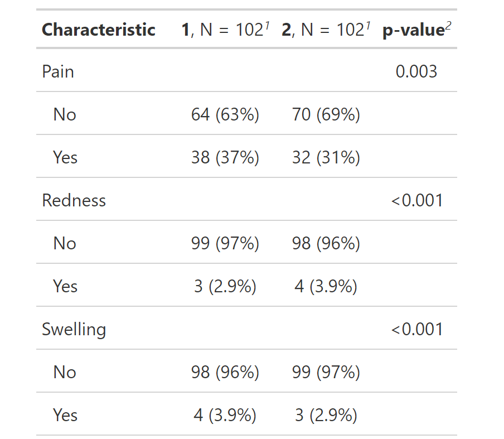Select the Redness row label
Screen dimensions: 504x439
[x=74, y=200]
